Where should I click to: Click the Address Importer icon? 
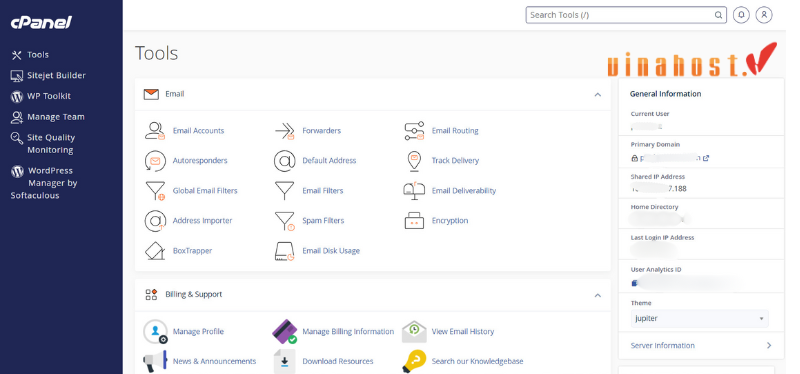tap(155, 221)
